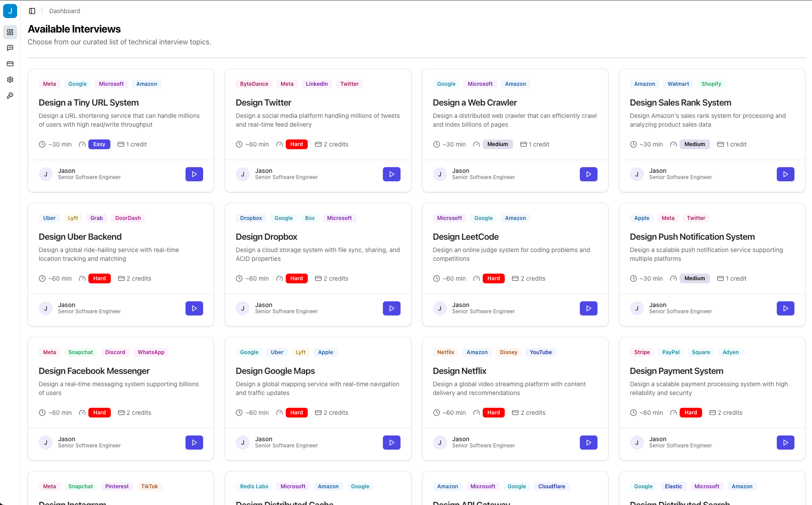
Task: Click the Dropbox tag on Design Dropbox card
Action: click(x=251, y=218)
